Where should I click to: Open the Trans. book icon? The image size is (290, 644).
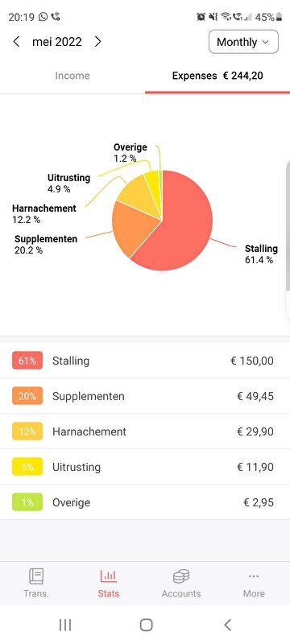(x=36, y=576)
